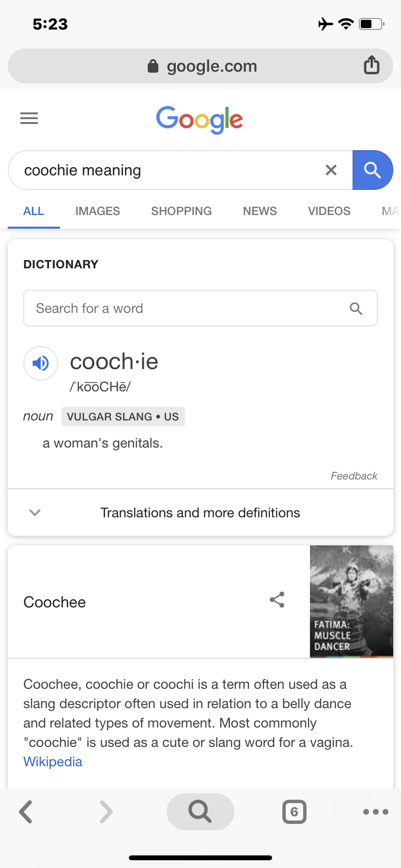The image size is (401, 868).
Task: Tap the bottom toolbar search button
Action: coord(200,811)
